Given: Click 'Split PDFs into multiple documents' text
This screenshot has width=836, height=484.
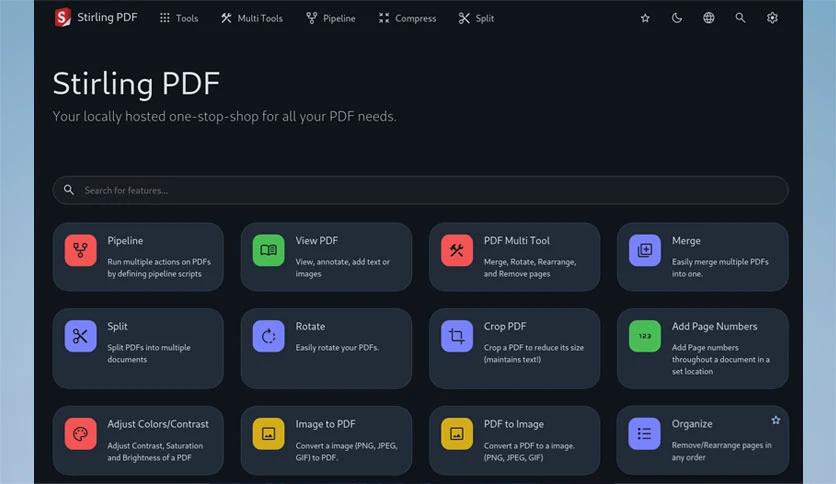Looking at the screenshot, I should click(149, 353).
